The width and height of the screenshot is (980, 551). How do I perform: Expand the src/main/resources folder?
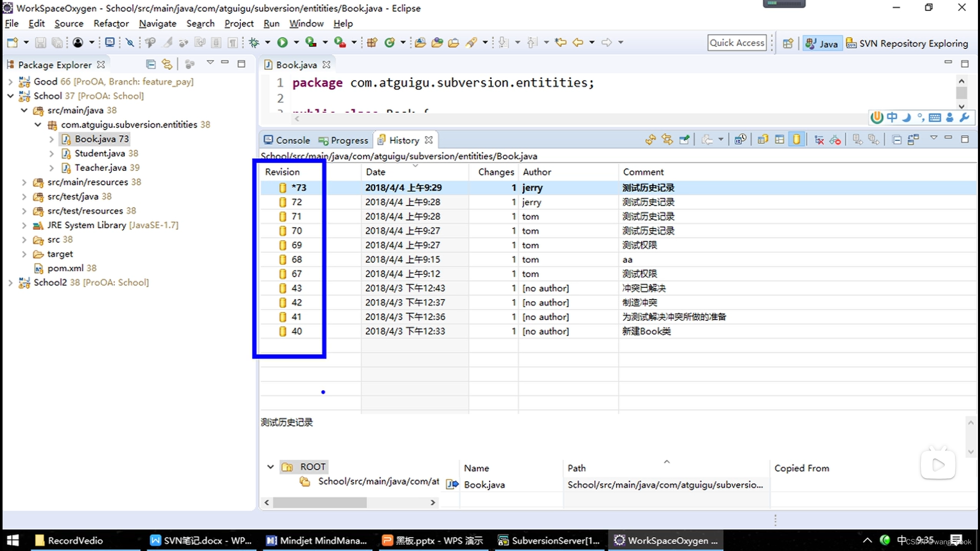24,182
